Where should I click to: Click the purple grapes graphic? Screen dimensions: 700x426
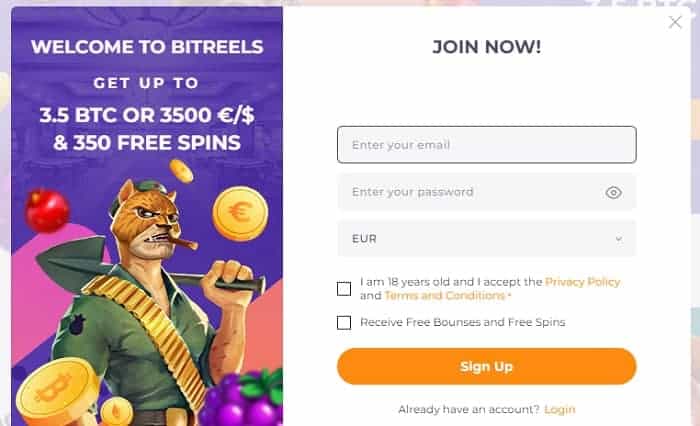[x=242, y=399]
